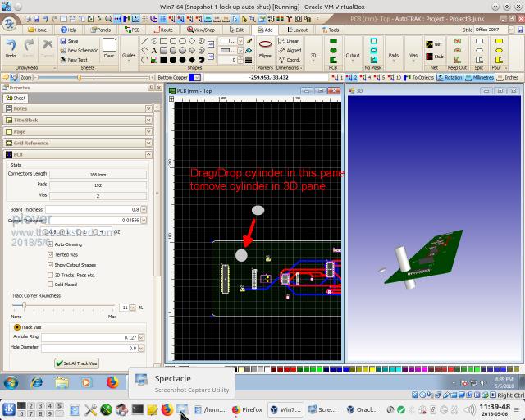
Task: Open the Layout ribbon tab
Action: (298, 30)
